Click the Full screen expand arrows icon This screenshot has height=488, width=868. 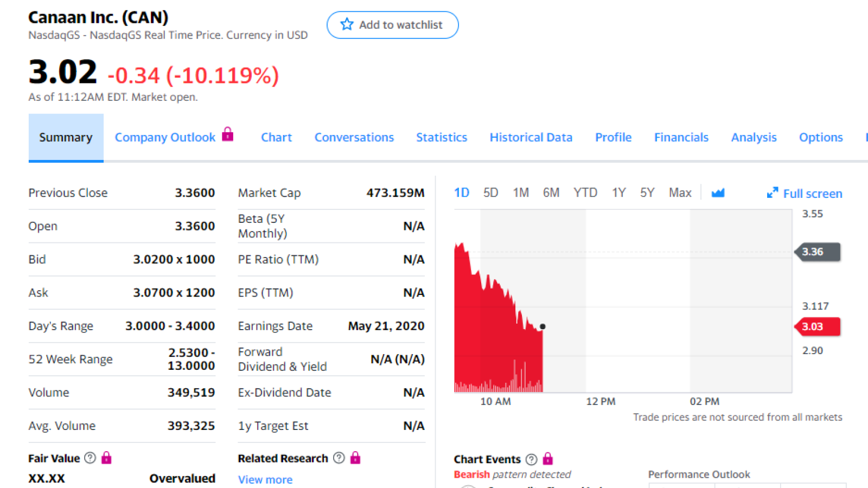click(773, 193)
